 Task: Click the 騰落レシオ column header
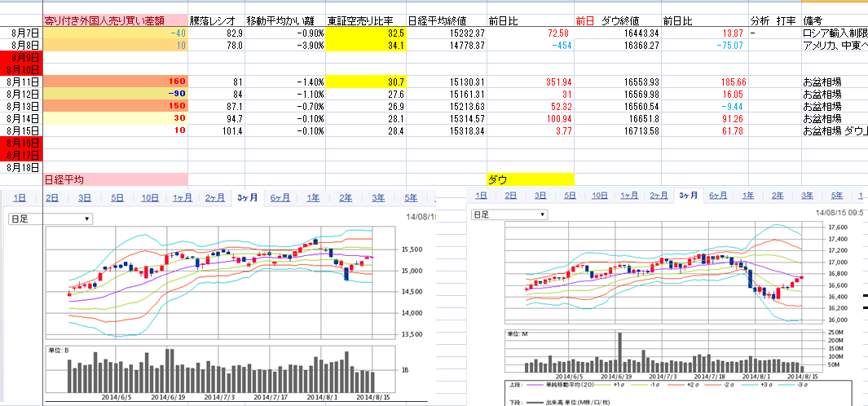(x=215, y=20)
